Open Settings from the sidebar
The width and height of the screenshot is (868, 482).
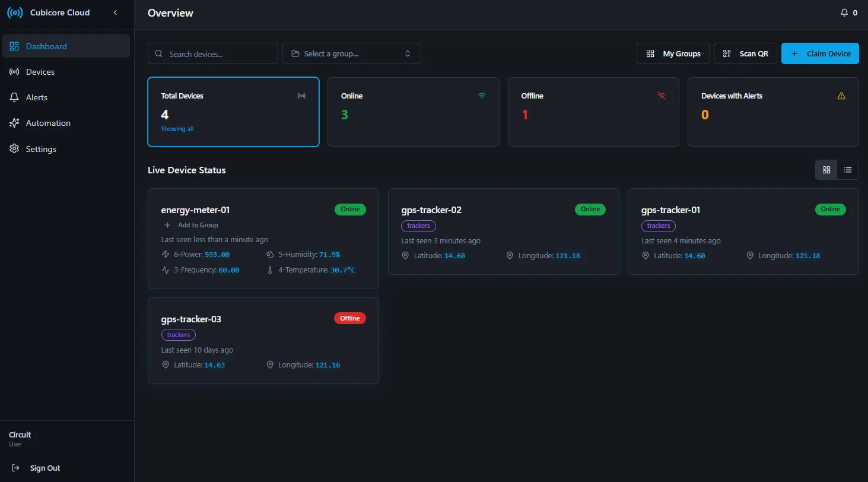tap(66, 149)
